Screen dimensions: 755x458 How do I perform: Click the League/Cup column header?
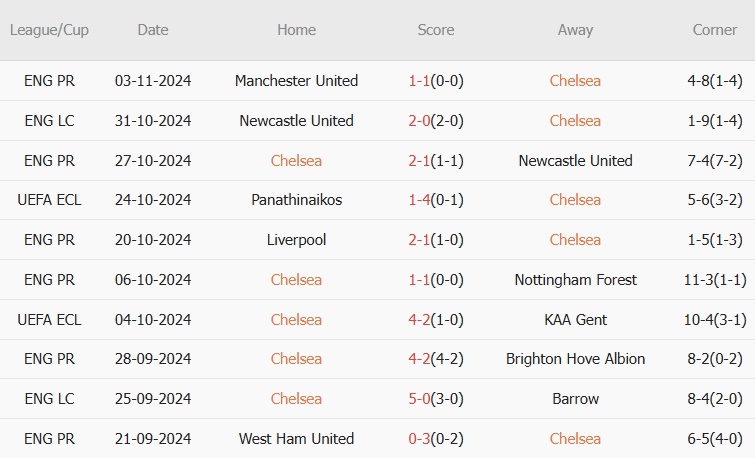(x=50, y=30)
